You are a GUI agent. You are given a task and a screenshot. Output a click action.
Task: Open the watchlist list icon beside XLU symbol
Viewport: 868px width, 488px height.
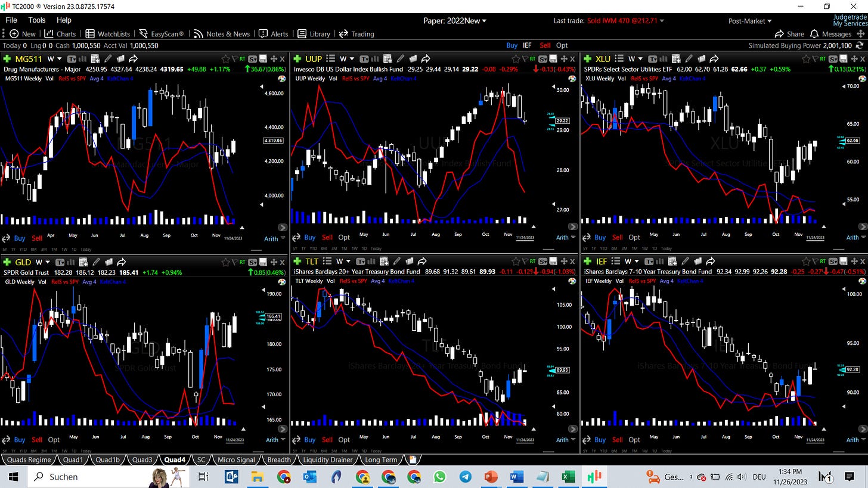pos(619,59)
